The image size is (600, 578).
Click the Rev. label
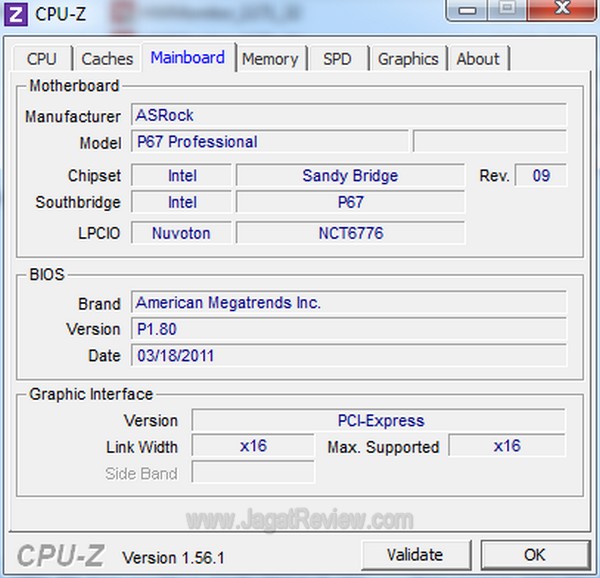(x=494, y=176)
